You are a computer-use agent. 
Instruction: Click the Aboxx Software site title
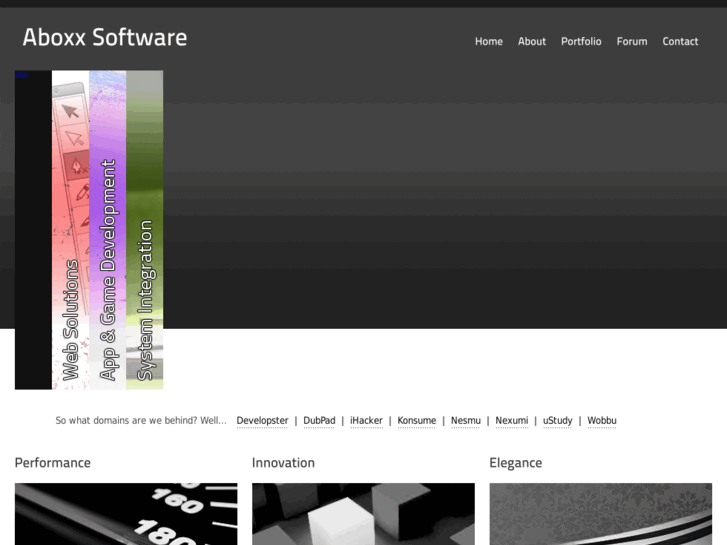[x=105, y=37]
